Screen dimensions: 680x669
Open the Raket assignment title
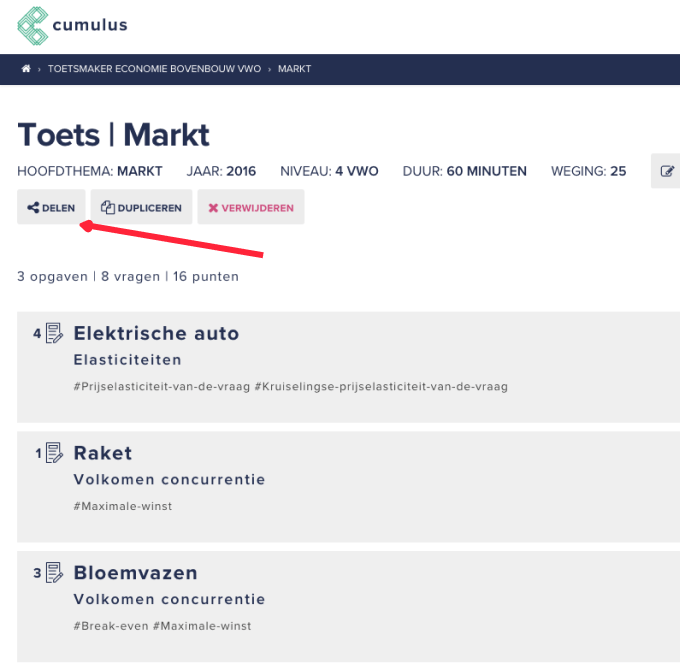[x=103, y=453]
